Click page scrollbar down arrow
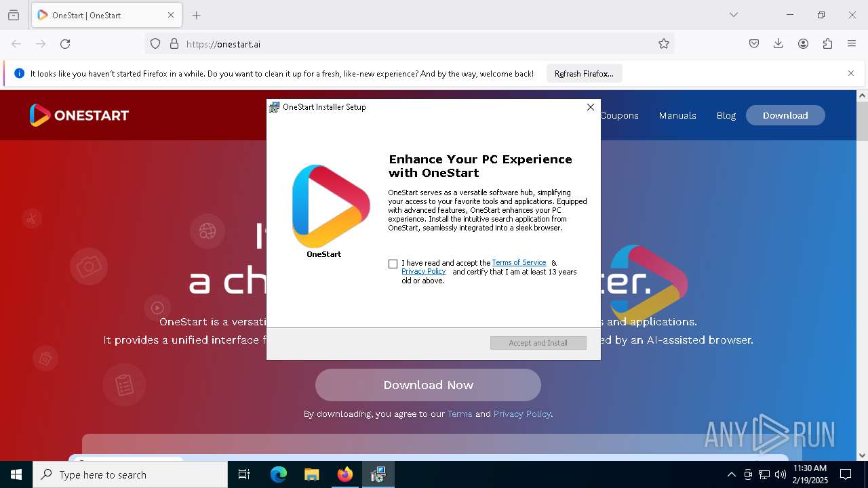 tap(862, 455)
